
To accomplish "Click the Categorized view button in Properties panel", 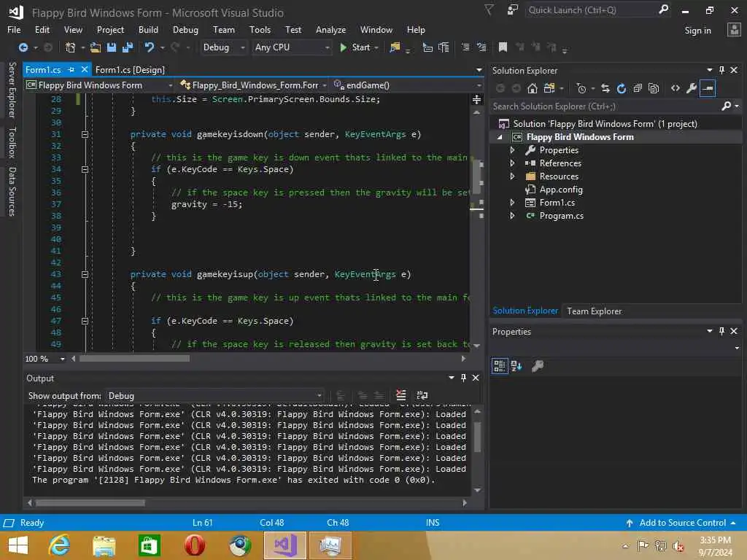I will (499, 366).
